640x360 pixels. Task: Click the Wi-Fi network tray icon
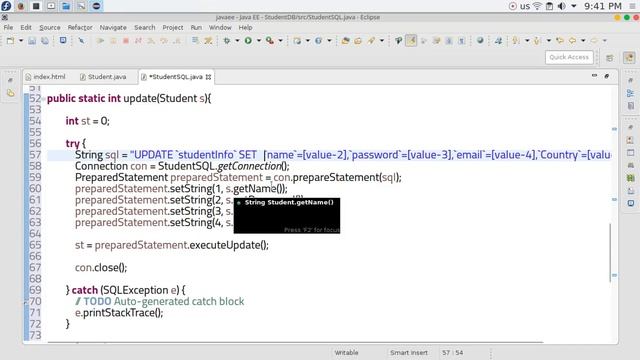[538, 6]
